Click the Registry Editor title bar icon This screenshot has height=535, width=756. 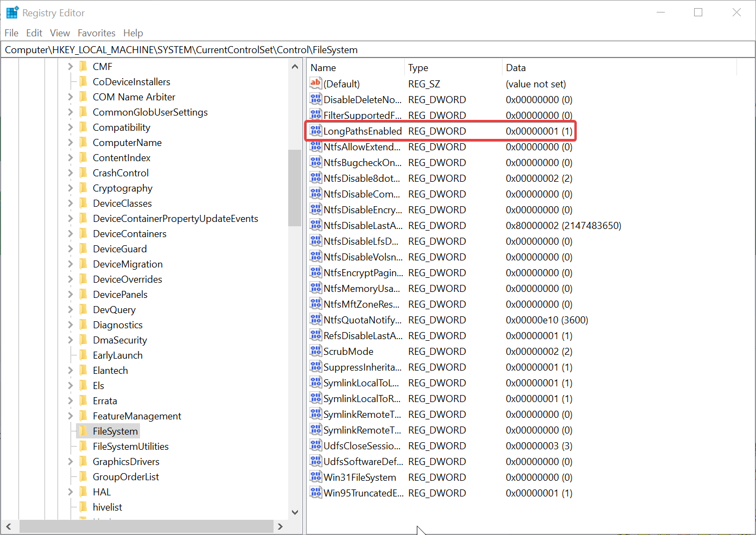(x=12, y=12)
